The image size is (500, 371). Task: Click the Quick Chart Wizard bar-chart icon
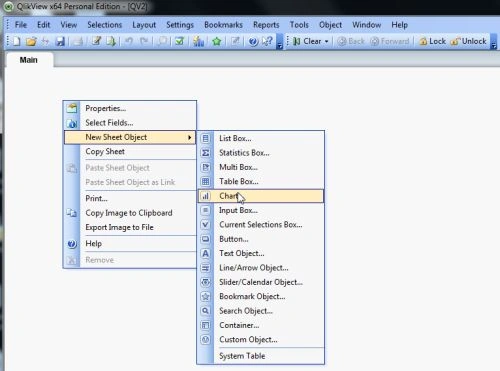click(x=199, y=41)
